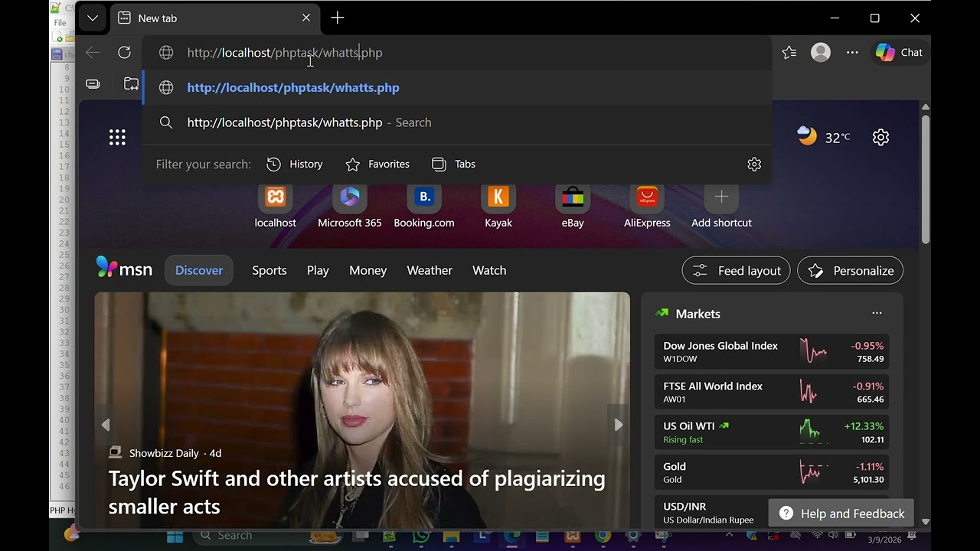This screenshot has height=551, width=980.
Task: Click the folder sync icon on favorites bar
Action: pos(131,83)
